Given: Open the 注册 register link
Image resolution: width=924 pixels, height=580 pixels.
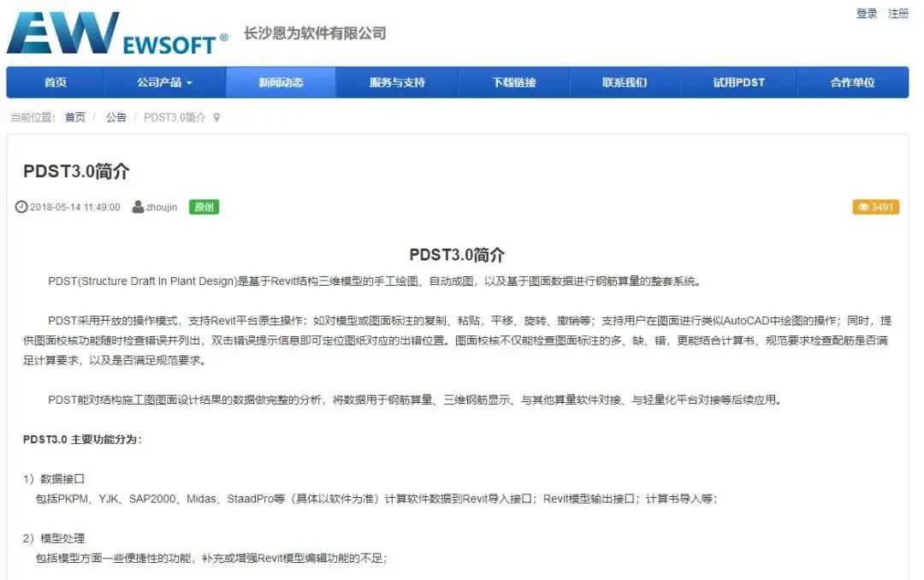Looking at the screenshot, I should tap(898, 14).
